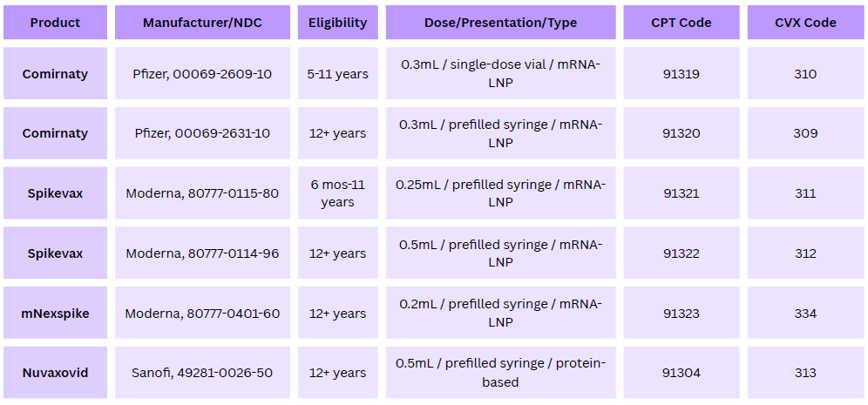Click the Manufacturer/NDC column header
This screenshot has height=405, width=868.
click(x=202, y=23)
